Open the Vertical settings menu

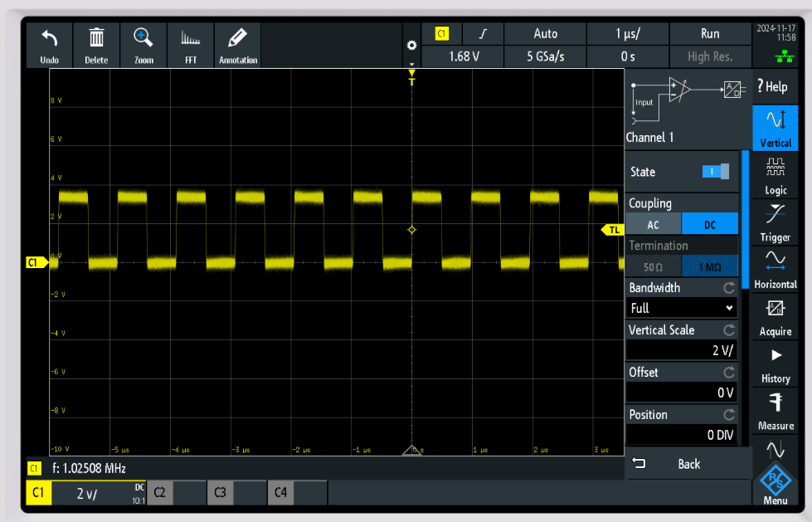point(776,128)
